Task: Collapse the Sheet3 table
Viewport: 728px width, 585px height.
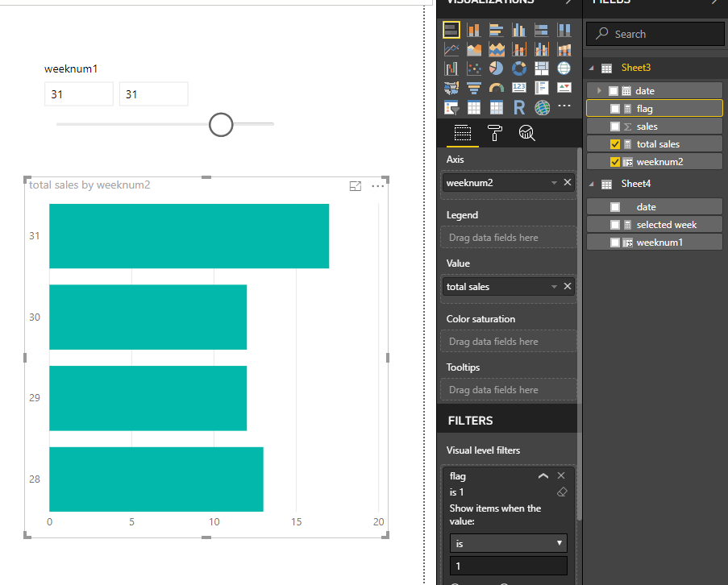Action: click(x=592, y=68)
